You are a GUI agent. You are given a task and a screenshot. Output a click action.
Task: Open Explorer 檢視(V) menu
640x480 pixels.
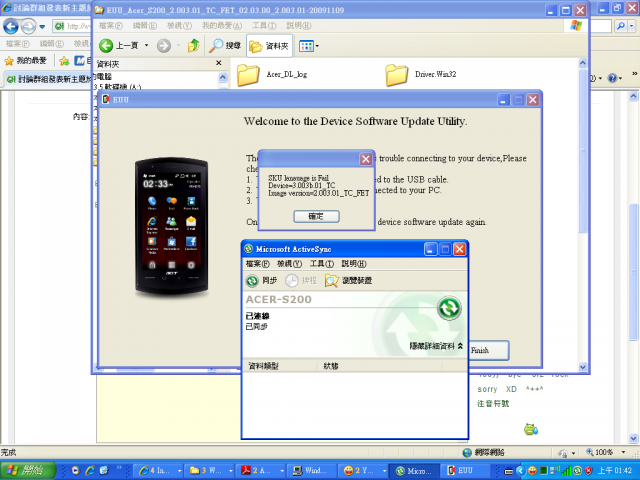179,26
